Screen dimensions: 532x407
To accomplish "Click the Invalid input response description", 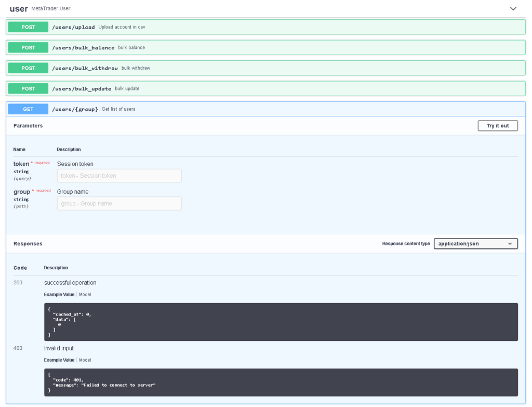I will point(59,348).
